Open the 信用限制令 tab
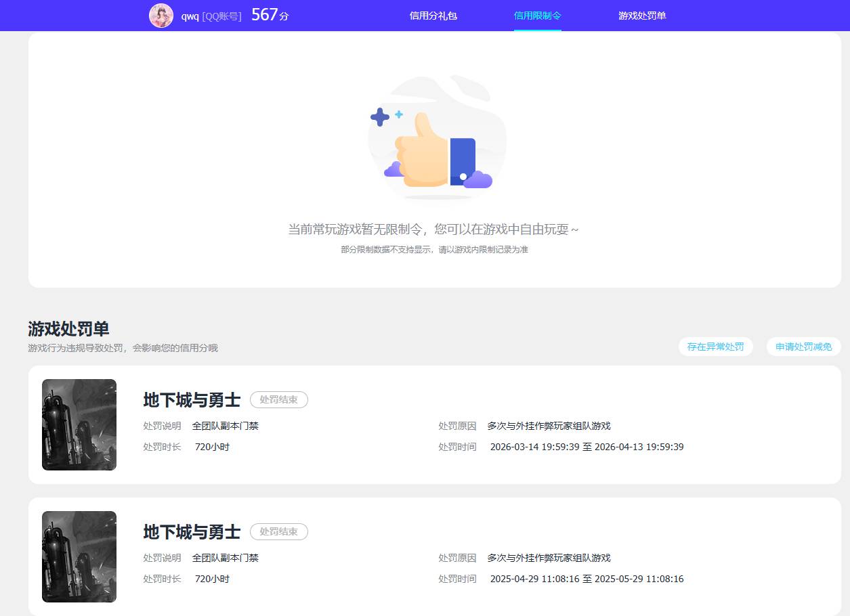The image size is (850, 616). click(x=537, y=16)
